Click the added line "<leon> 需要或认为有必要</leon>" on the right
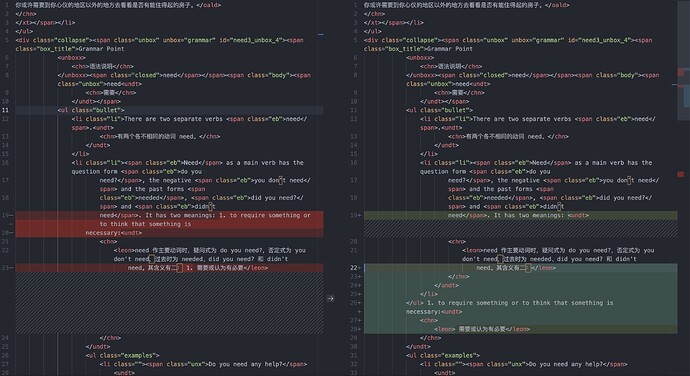Image resolution: width=690 pixels, height=376 pixels. coord(481,329)
